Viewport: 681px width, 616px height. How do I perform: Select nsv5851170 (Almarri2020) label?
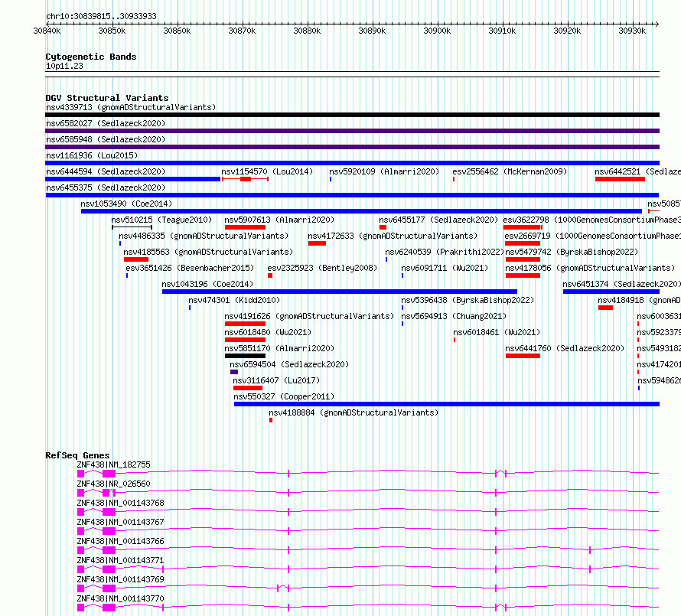pos(279,348)
